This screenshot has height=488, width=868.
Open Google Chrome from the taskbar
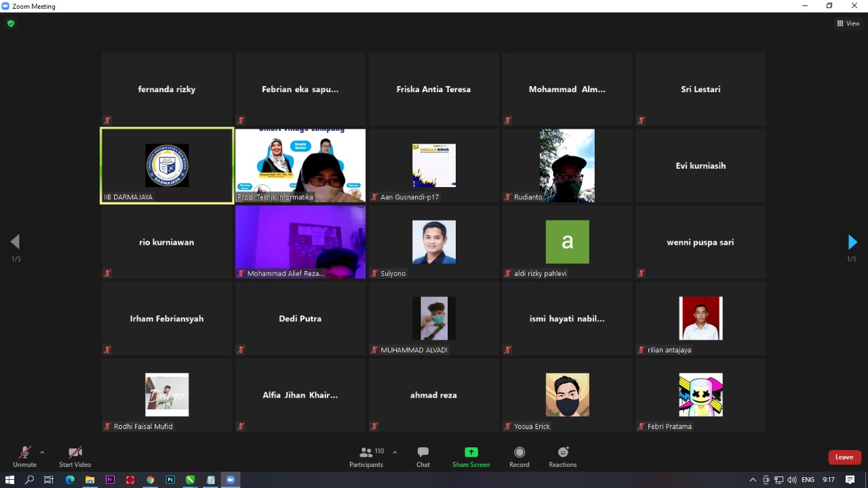click(x=150, y=480)
